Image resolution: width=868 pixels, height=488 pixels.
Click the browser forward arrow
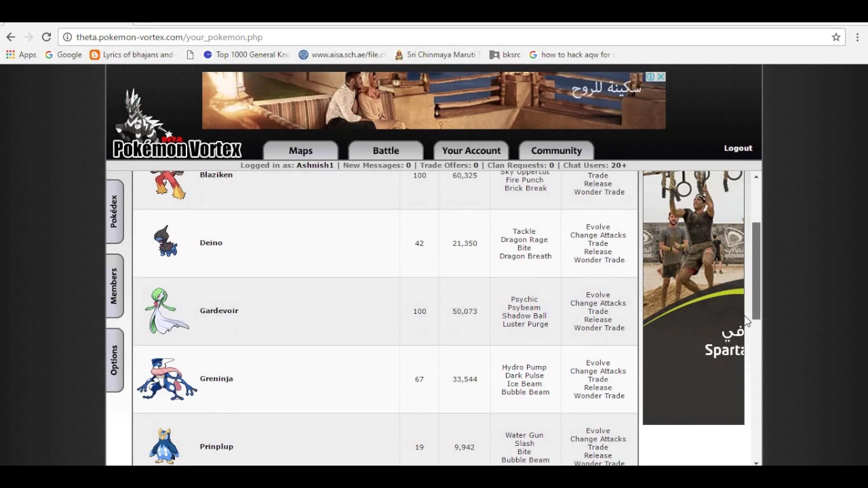tap(28, 37)
